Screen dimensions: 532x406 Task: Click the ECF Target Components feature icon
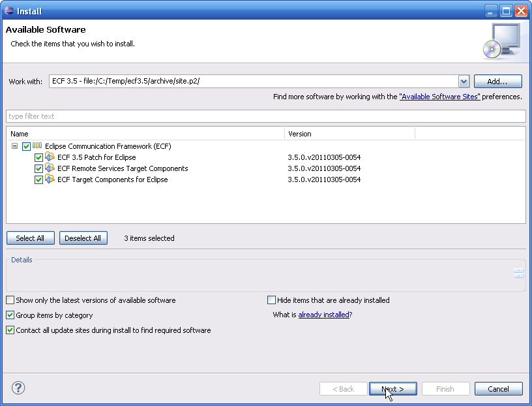[50, 180]
